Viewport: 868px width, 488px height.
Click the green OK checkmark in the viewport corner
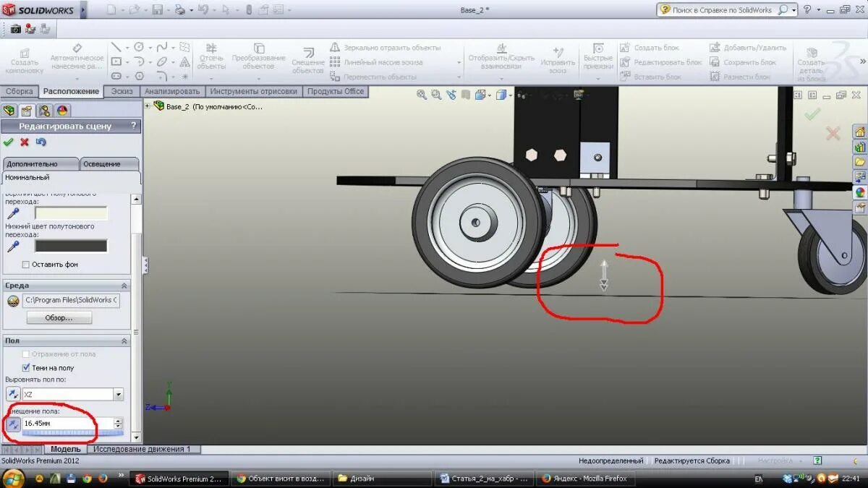[812, 114]
